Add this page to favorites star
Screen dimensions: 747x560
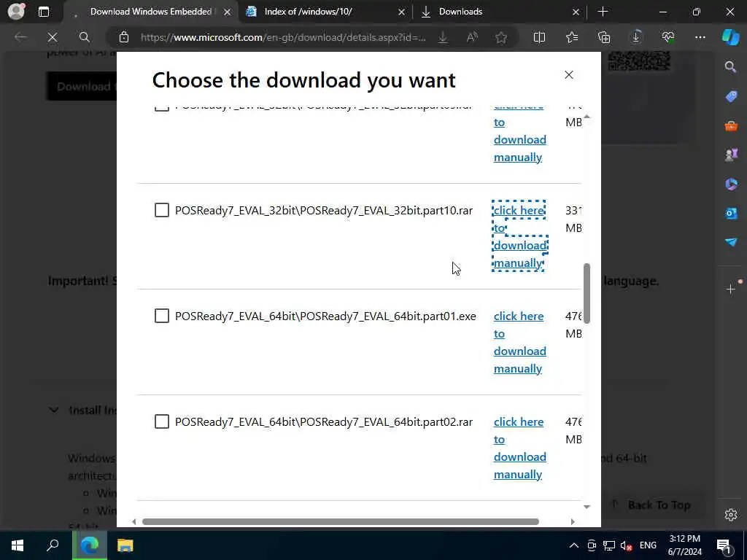pos(500,37)
